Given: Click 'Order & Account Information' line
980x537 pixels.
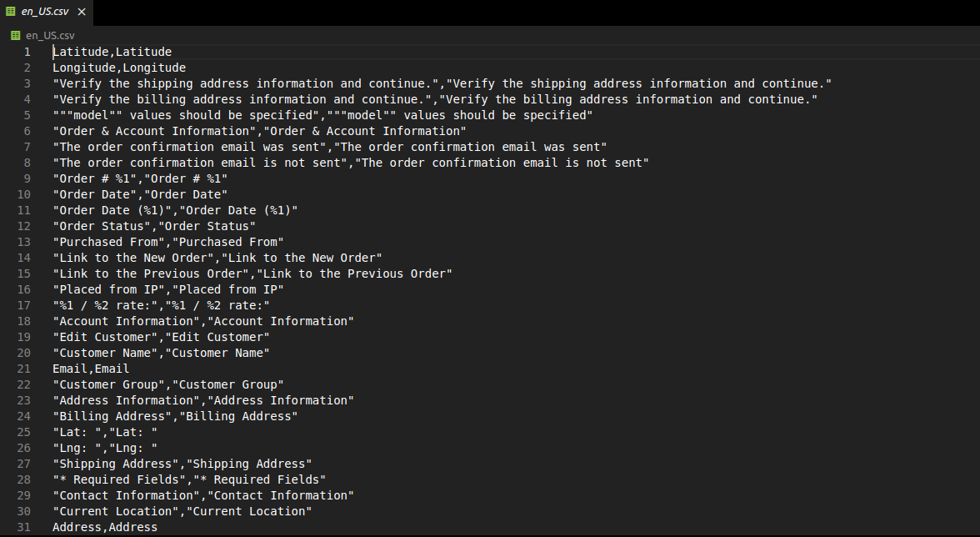Looking at the screenshot, I should [x=259, y=131].
